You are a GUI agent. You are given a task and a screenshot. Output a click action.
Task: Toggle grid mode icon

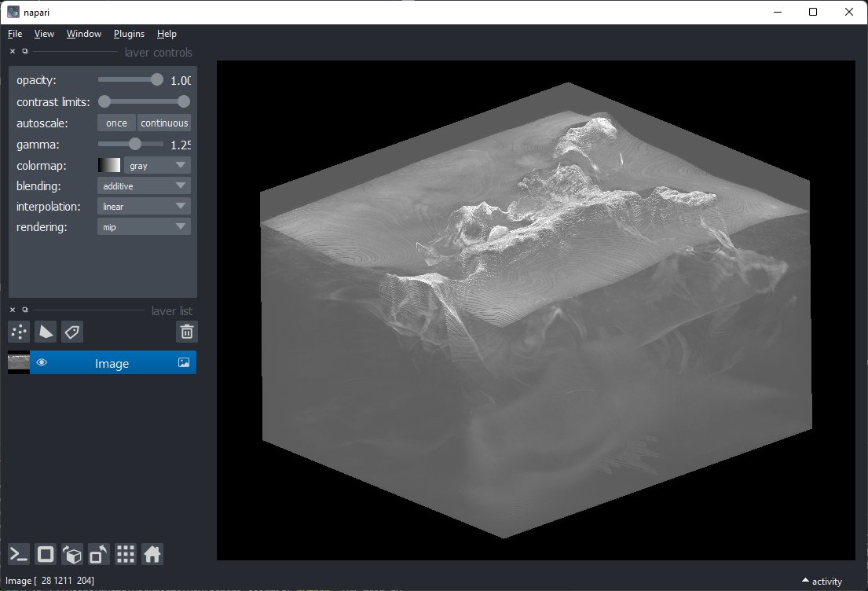125,554
